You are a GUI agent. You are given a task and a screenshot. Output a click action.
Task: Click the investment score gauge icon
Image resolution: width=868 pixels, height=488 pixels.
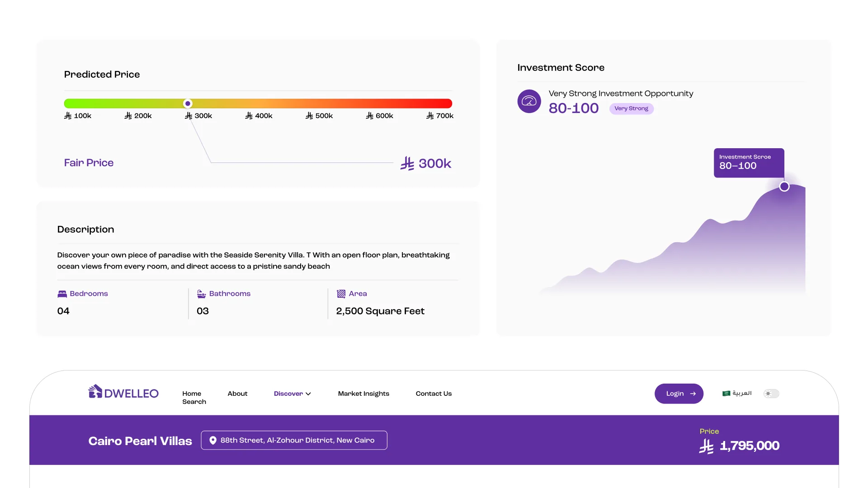[529, 101]
